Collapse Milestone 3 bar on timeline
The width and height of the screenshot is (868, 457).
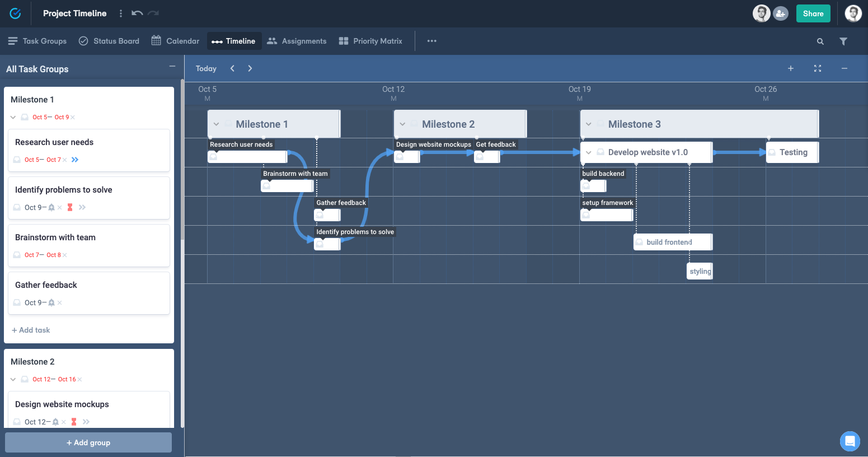(x=588, y=124)
